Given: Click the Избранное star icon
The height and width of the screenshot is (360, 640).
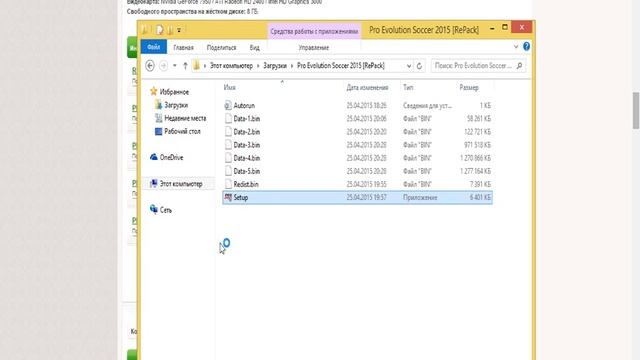Looking at the screenshot, I should tap(153, 91).
